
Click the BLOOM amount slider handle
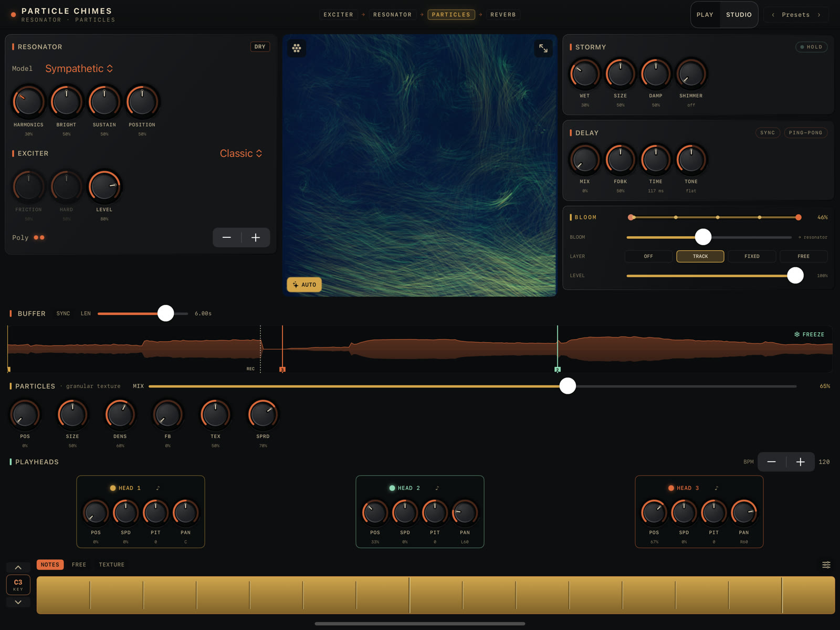pyautogui.click(x=703, y=237)
